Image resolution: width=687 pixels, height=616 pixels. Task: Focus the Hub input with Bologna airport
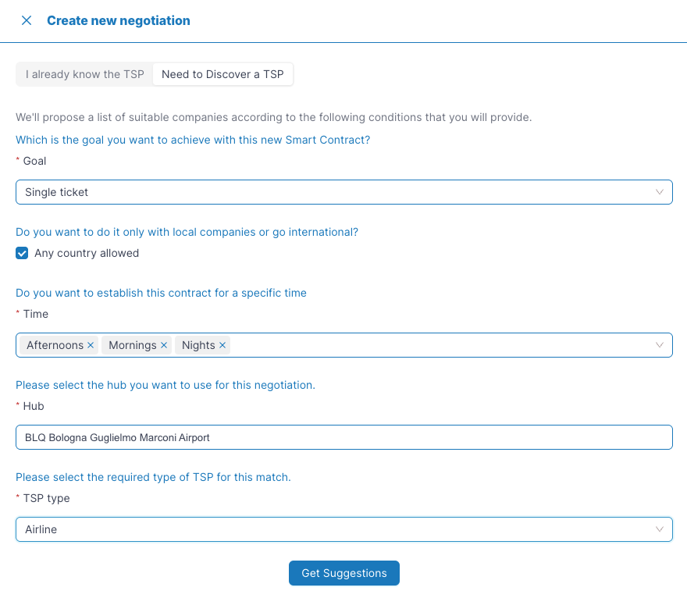[343, 437]
